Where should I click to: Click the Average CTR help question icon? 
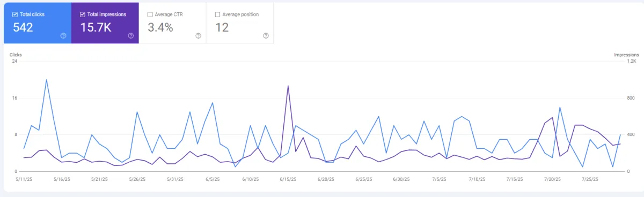198,36
